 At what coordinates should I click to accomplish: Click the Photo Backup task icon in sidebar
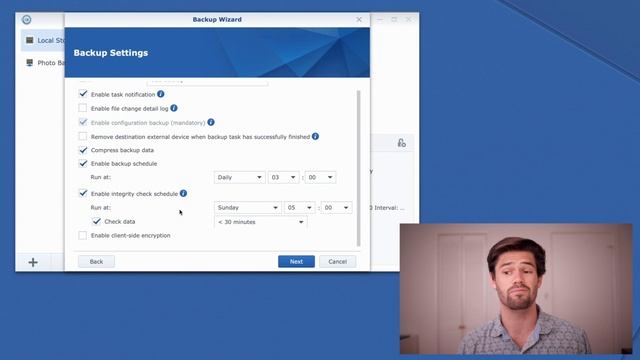coord(29,62)
